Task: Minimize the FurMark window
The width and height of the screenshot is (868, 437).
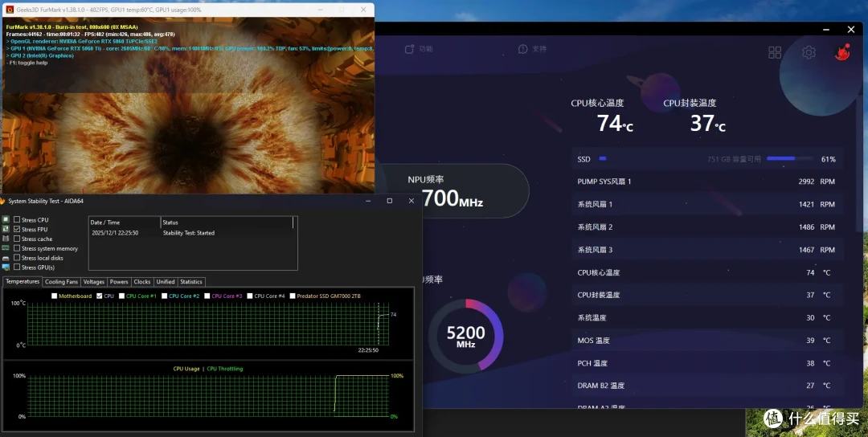Action: click(x=320, y=10)
